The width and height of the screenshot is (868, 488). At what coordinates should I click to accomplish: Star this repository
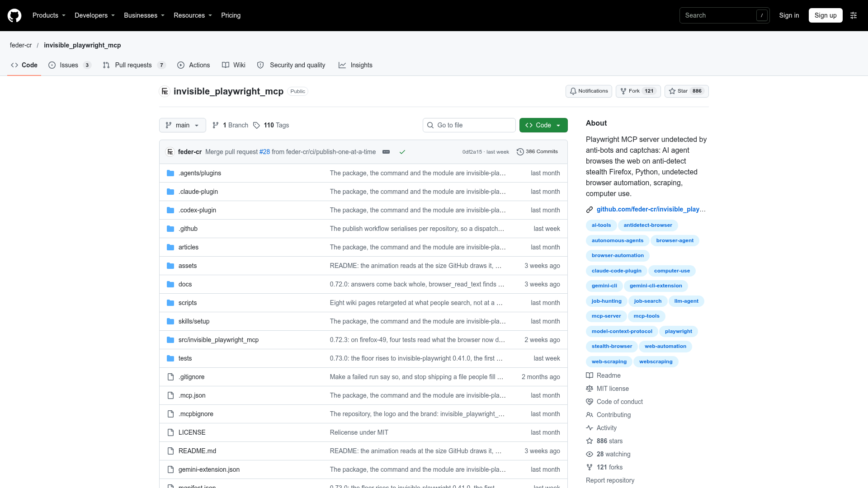686,91
